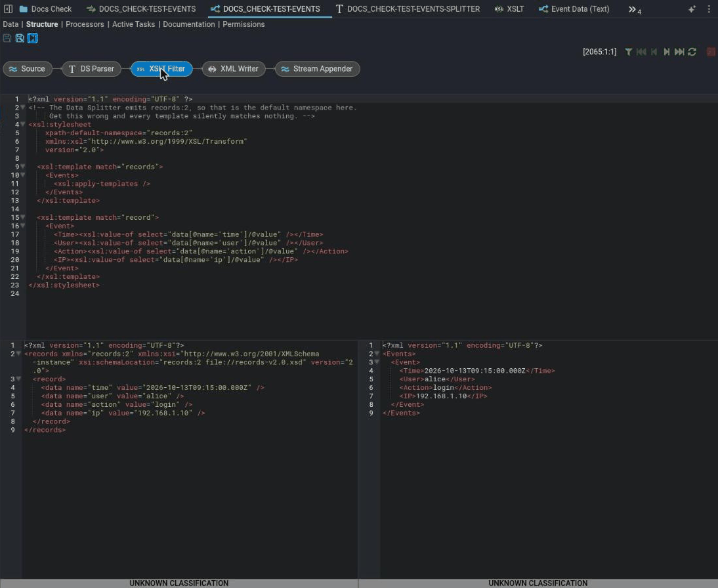Viewport: 718px width, 588px height.
Task: Click the wave icon on Source node
Action: coord(13,69)
